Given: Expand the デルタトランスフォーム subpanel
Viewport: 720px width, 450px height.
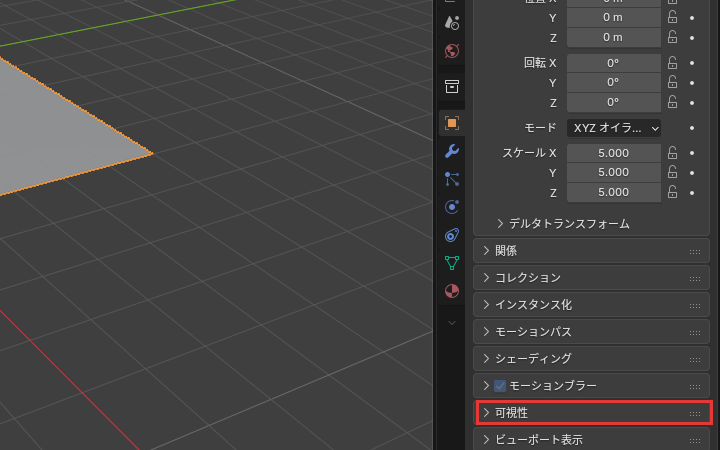Looking at the screenshot, I should pos(500,224).
